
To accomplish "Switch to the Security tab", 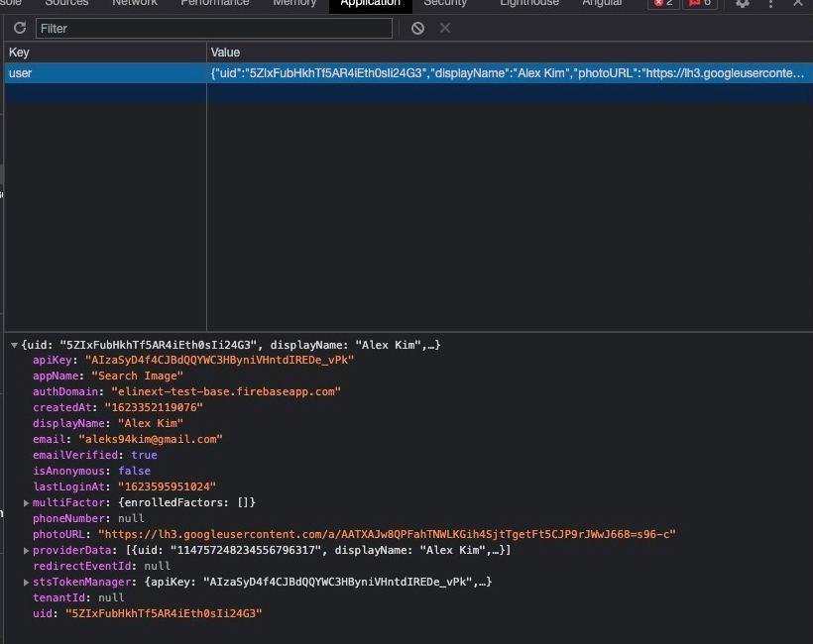I will tap(445, 4).
